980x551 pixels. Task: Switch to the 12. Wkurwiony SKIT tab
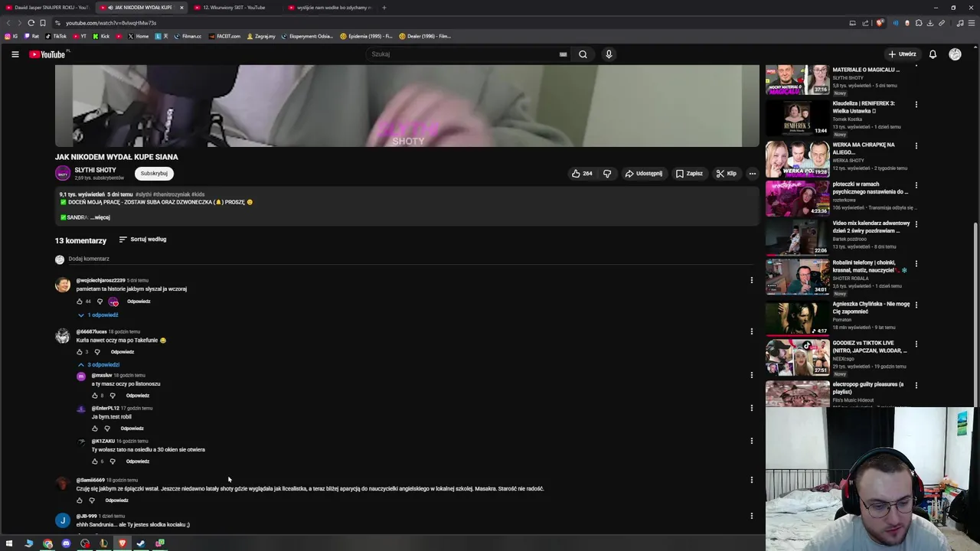[234, 8]
